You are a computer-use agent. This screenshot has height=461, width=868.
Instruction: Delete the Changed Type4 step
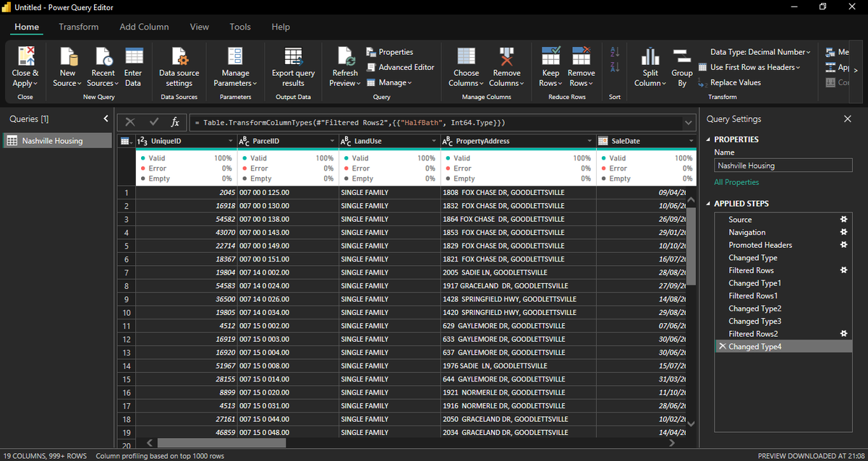(722, 347)
